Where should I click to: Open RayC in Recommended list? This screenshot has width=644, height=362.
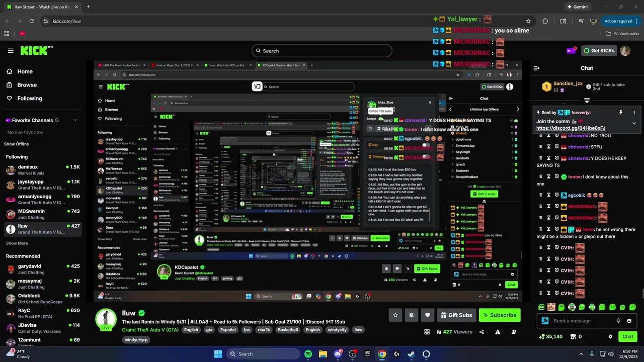pos(43,313)
